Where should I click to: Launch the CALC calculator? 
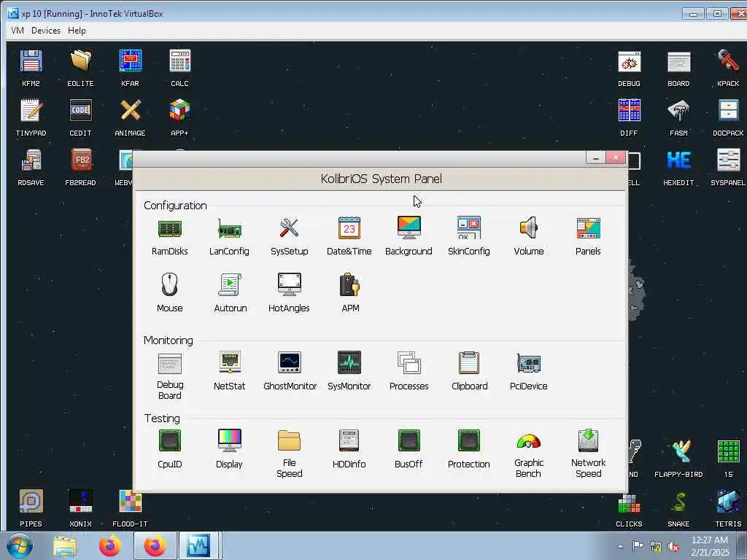179,69
